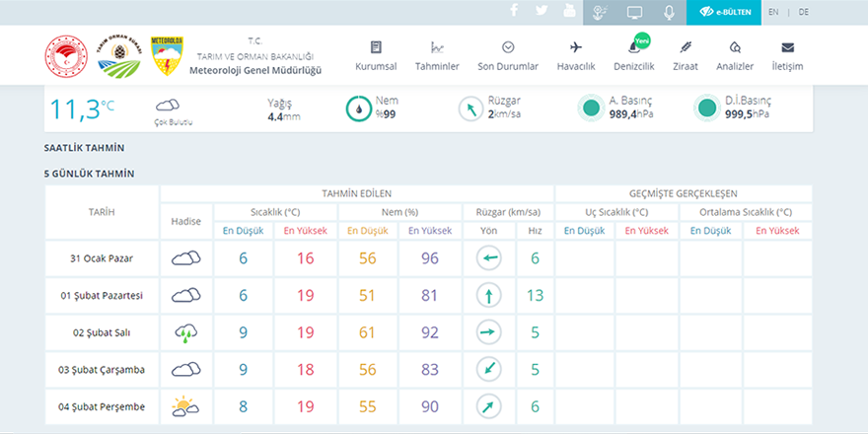Click the yellow Meteoroloji shield logo
Image resolution: width=868 pixels, height=434 pixels.
167,56
